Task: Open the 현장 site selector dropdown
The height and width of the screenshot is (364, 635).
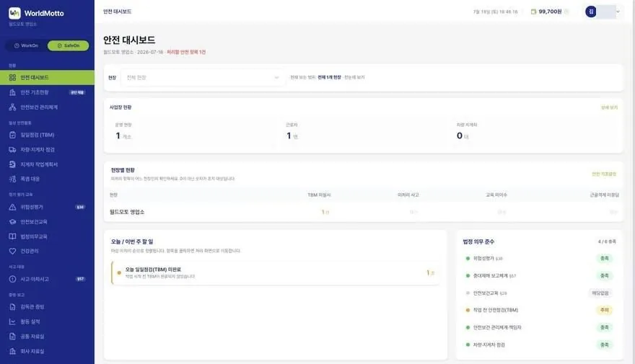Action: [203, 78]
